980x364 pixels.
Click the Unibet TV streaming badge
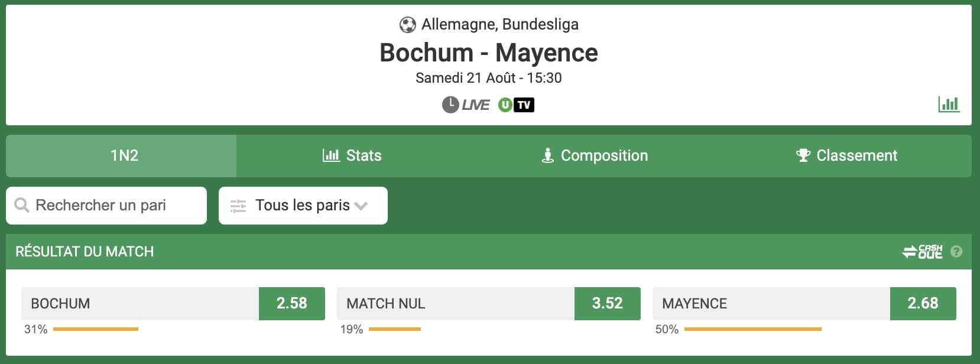pyautogui.click(x=516, y=105)
